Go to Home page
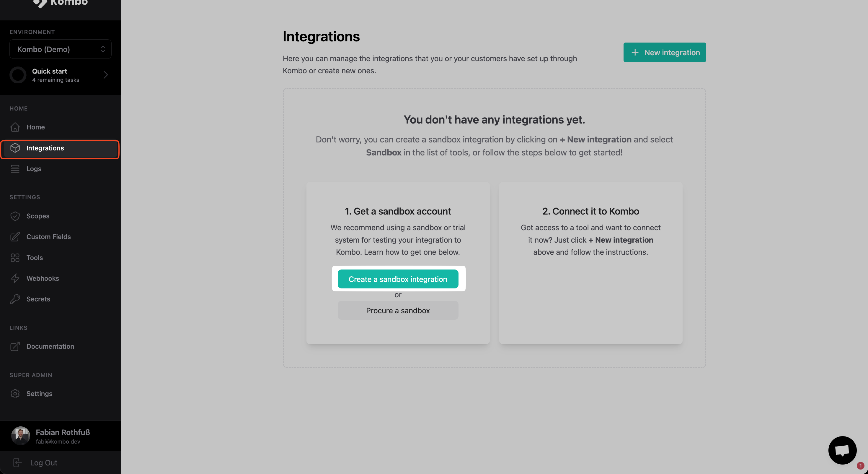868x474 pixels. tap(60, 127)
